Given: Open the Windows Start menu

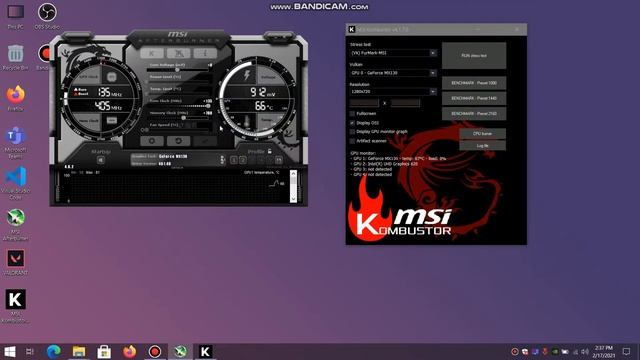Looking at the screenshot, I should (x=9, y=351).
